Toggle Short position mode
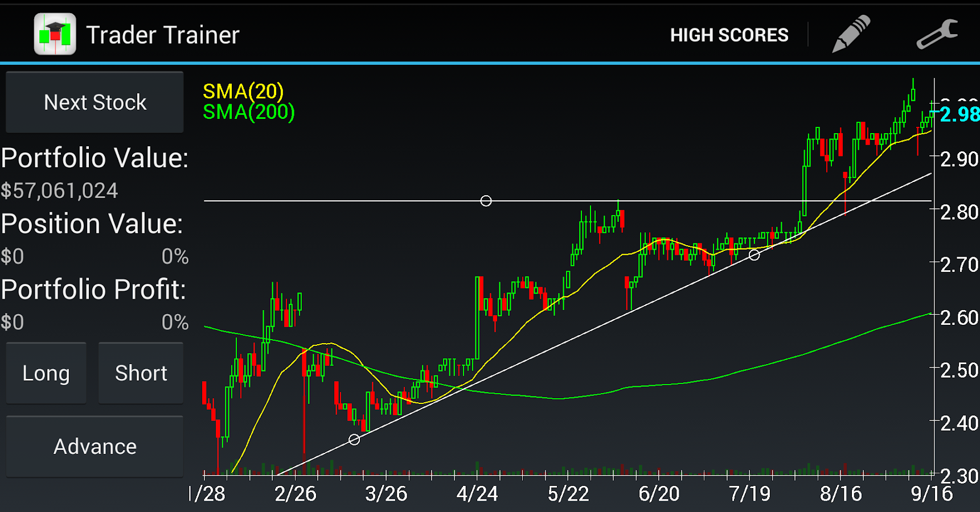This screenshot has height=512, width=980. [x=141, y=373]
